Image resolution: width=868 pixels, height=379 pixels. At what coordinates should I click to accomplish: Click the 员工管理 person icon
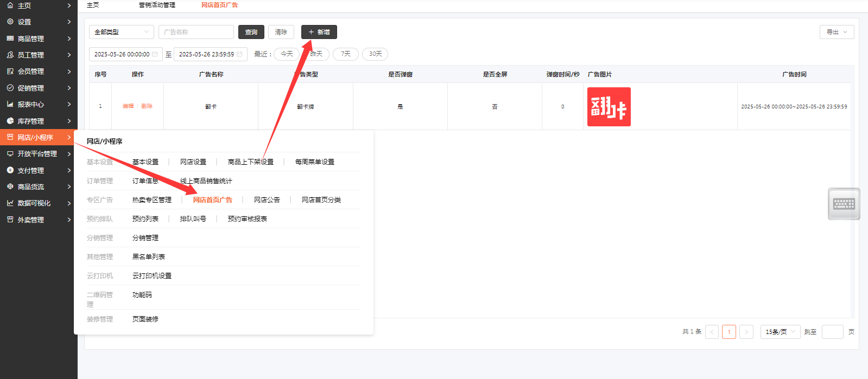tap(10, 55)
